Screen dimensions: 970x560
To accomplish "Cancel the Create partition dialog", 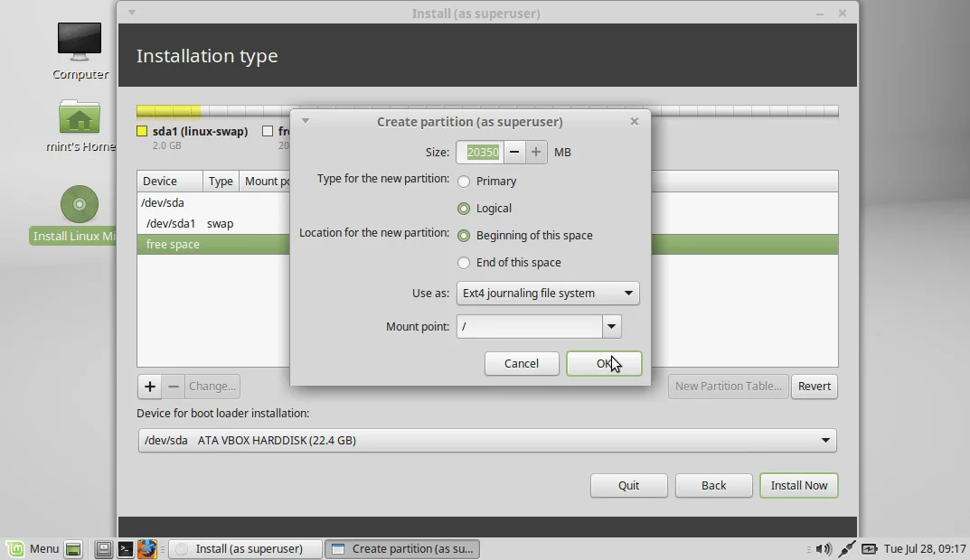I will [522, 363].
